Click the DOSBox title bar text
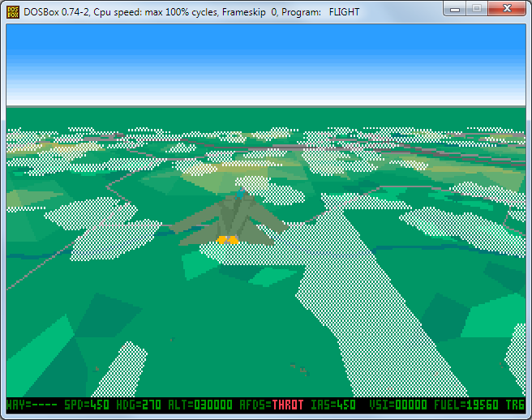The width and height of the screenshot is (532, 420). click(x=191, y=12)
